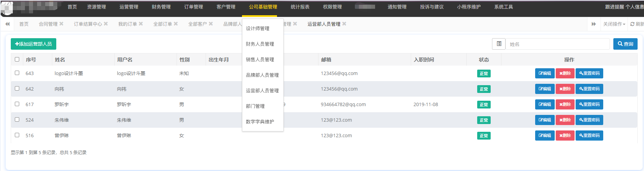This screenshot has height=171, width=644.
Task: Open the 权限管理 top menu
Action: [x=332, y=7]
